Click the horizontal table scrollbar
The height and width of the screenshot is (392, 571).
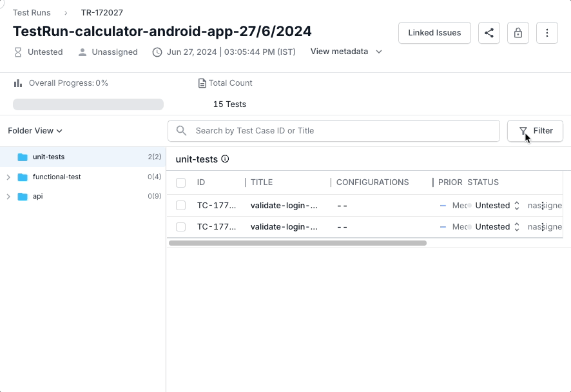297,243
